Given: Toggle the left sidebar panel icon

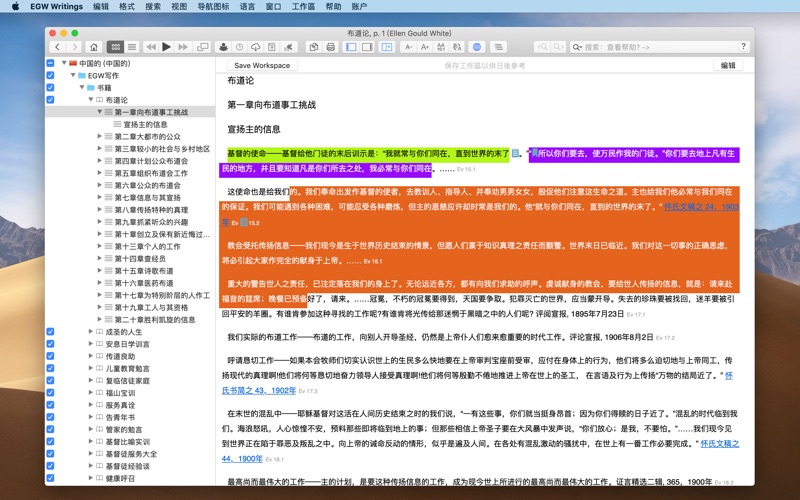Looking at the screenshot, I should click(x=351, y=47).
